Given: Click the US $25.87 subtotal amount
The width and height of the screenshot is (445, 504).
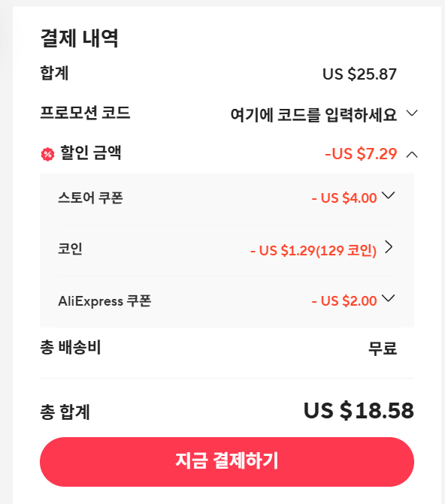Looking at the screenshot, I should click(359, 74).
